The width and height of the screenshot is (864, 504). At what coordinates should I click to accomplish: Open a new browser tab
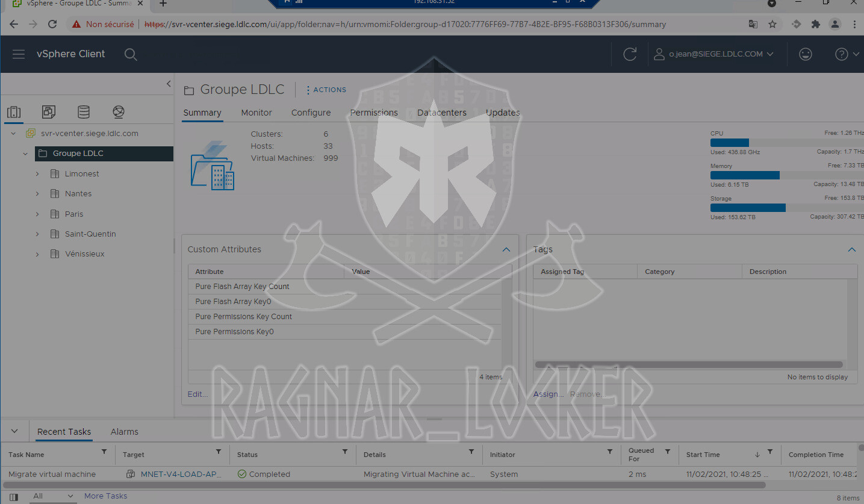point(163,4)
